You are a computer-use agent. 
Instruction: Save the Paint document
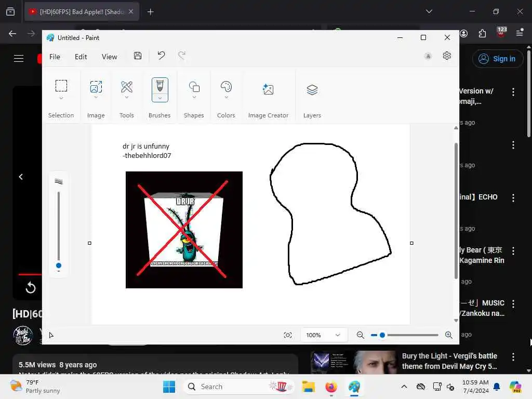pos(138,56)
